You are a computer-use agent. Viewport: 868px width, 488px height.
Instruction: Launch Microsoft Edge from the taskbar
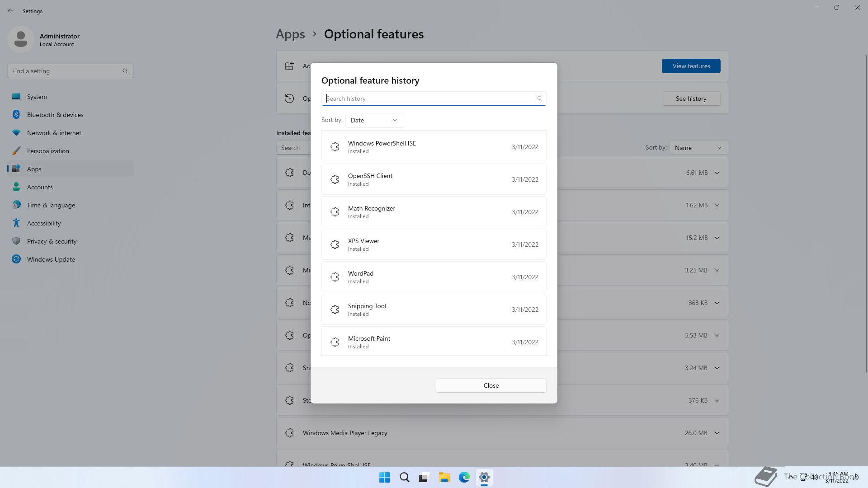point(464,477)
